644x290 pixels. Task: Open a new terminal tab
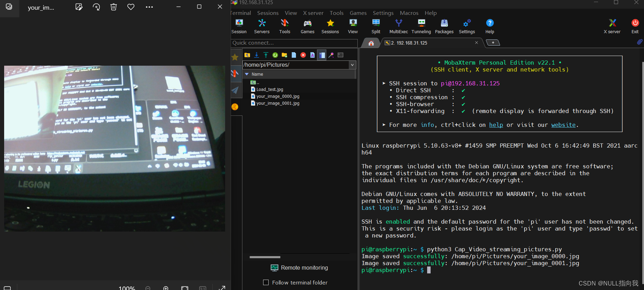click(x=493, y=43)
